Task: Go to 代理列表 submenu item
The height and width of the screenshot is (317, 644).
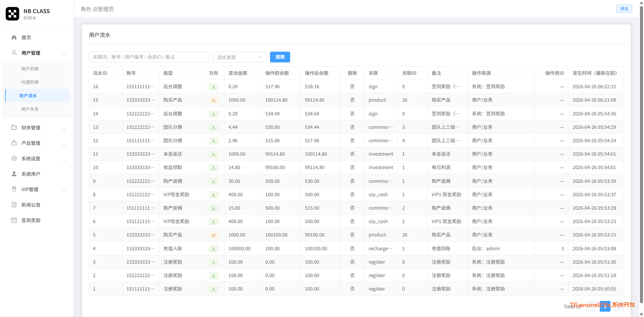Action: [x=30, y=82]
